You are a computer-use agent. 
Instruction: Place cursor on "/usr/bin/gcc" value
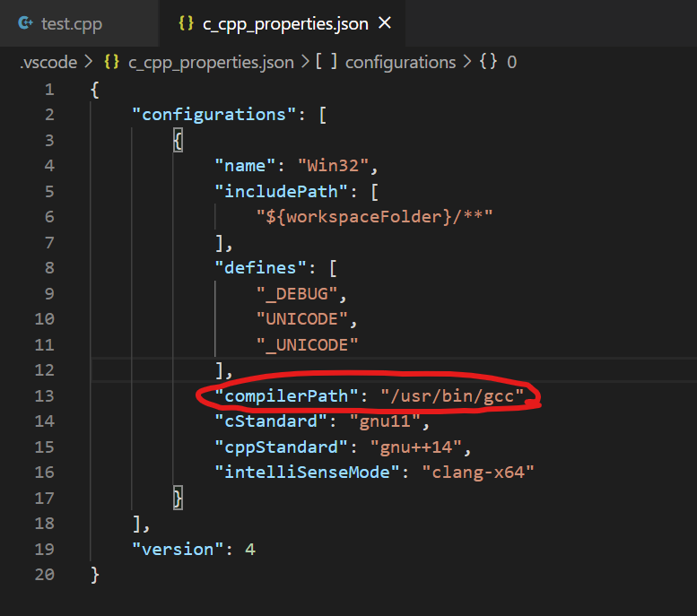[452, 395]
